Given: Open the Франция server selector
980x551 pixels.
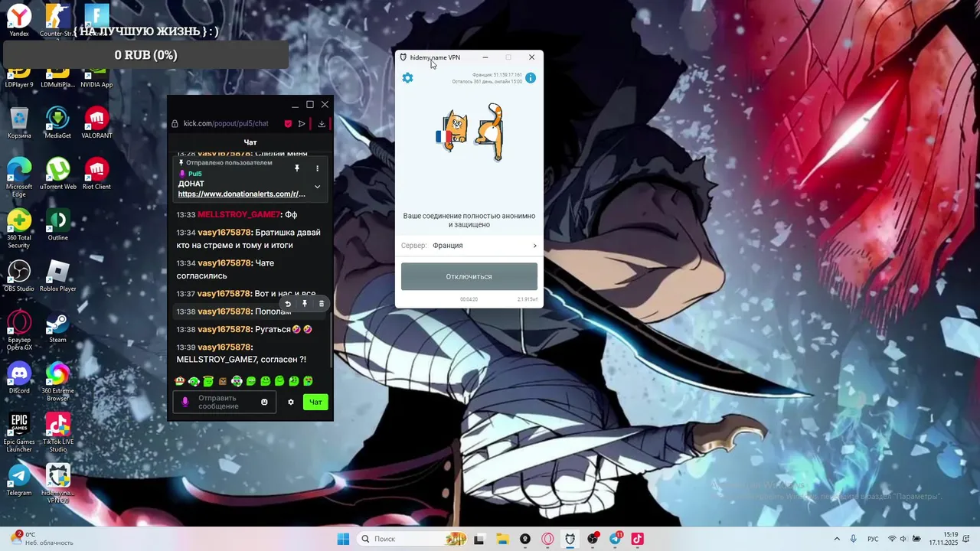Looking at the screenshot, I should (469, 246).
